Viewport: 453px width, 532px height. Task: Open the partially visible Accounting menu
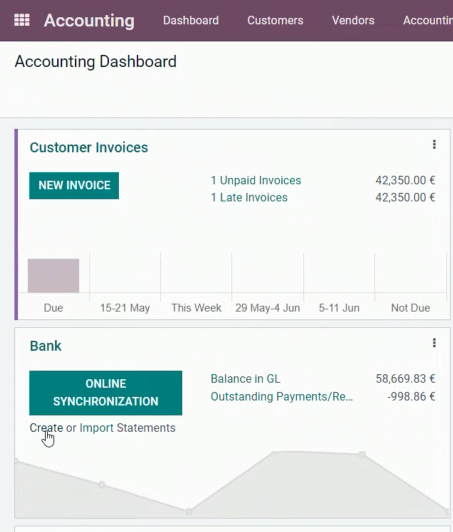click(x=428, y=20)
